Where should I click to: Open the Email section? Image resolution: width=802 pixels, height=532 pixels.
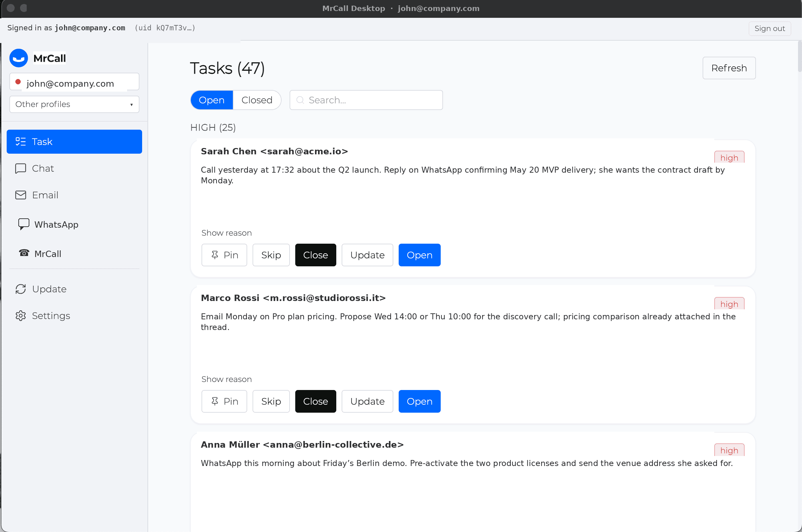click(74, 195)
